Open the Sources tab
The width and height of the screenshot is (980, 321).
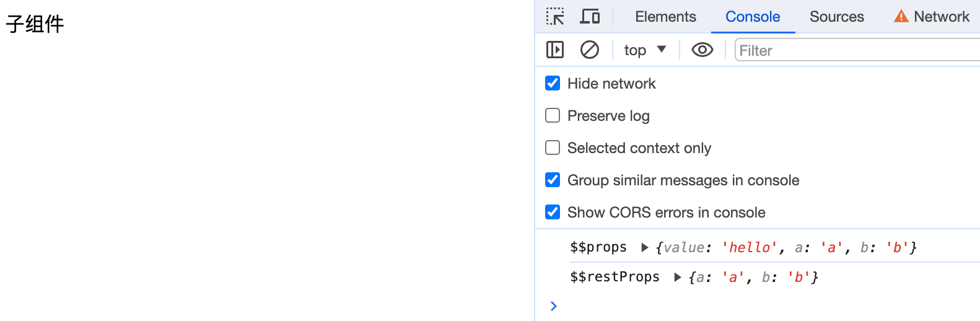836,17
